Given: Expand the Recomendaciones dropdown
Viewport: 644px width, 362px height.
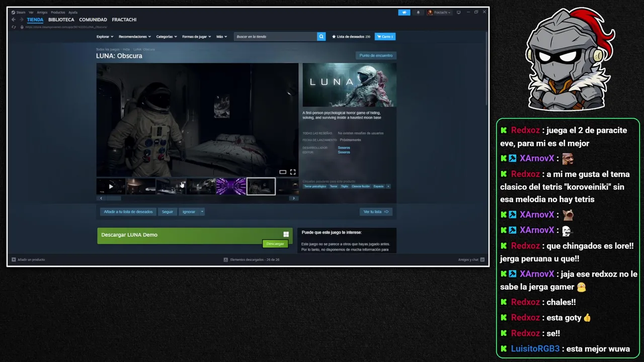Looking at the screenshot, I should coord(135,37).
